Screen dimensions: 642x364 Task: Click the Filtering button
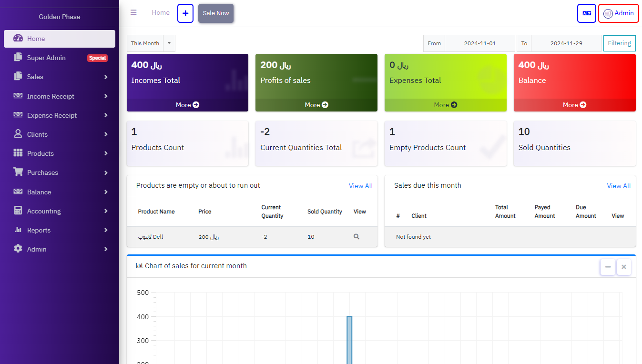coord(620,43)
